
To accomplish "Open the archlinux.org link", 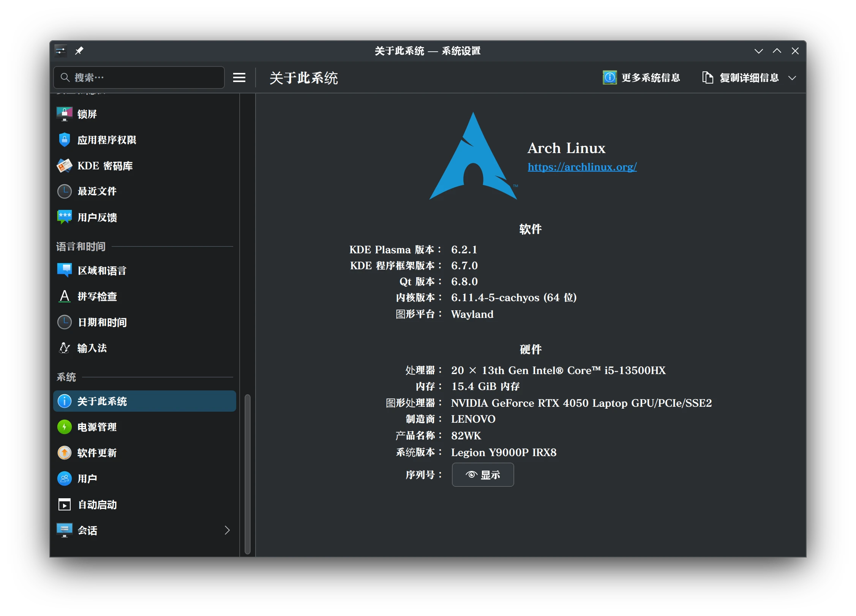I will click(582, 167).
